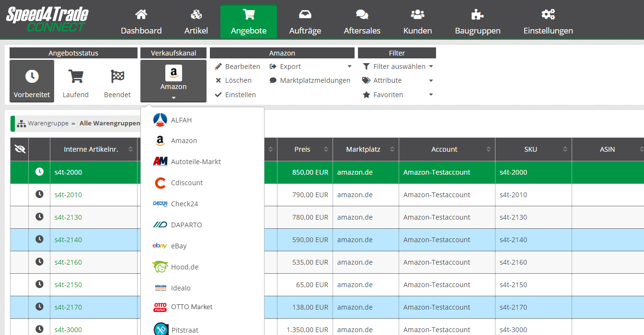
Task: Open the Export dropdown arrow
Action: tap(349, 67)
